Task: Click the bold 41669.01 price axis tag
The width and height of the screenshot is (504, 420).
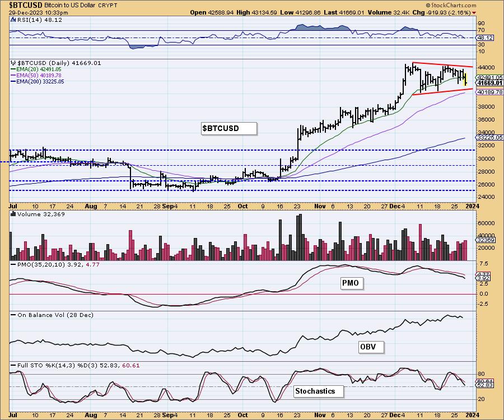Action: click(490, 83)
